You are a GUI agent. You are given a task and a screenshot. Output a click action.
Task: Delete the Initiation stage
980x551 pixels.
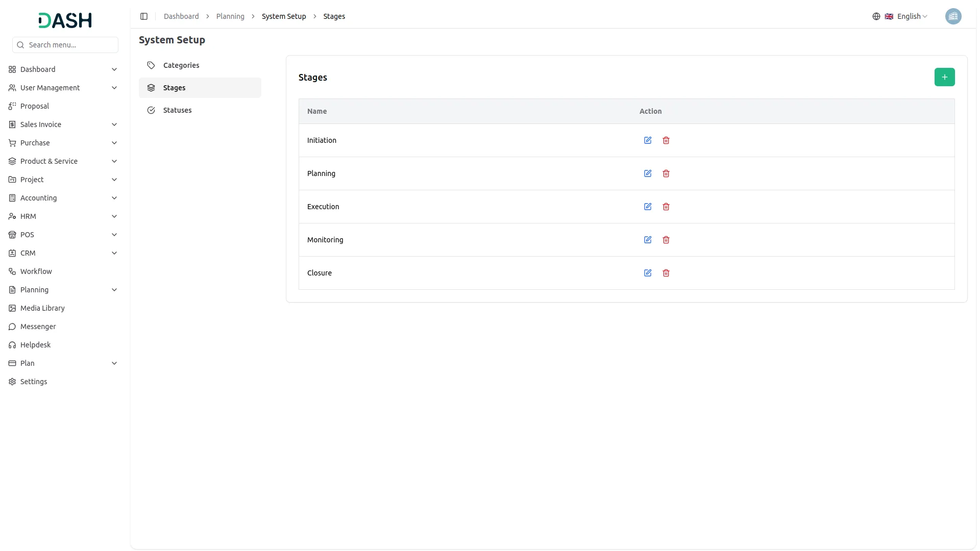click(666, 140)
